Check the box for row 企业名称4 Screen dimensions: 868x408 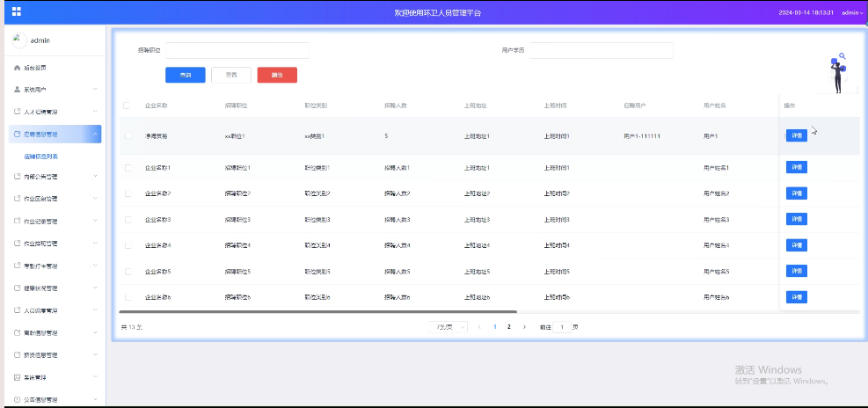coord(128,245)
